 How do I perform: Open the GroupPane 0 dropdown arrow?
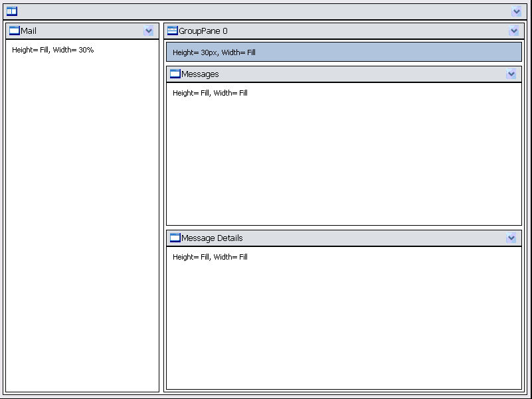513,31
